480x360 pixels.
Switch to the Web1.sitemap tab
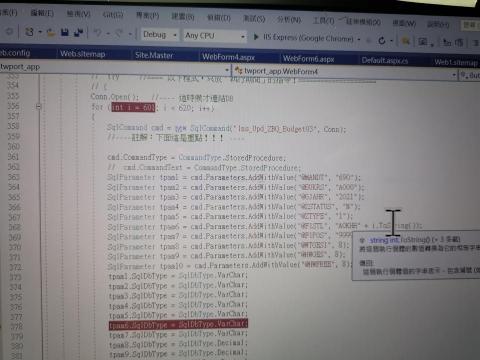pos(456,62)
